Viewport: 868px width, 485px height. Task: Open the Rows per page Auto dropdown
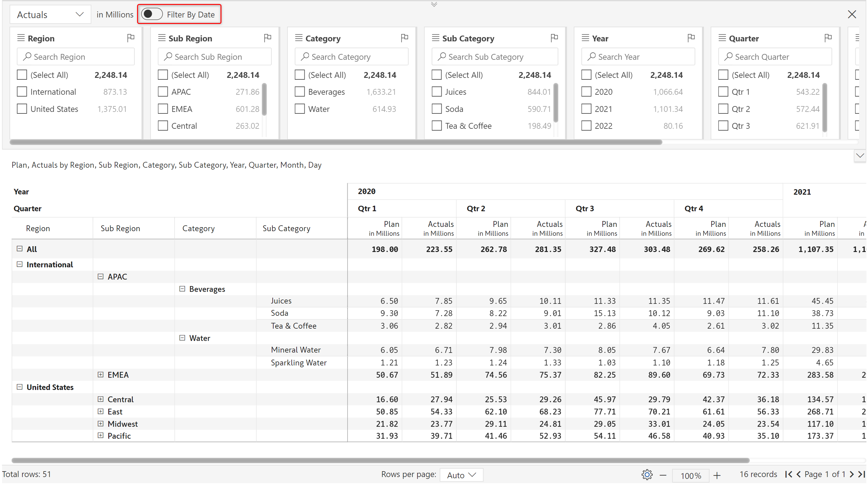coord(461,475)
